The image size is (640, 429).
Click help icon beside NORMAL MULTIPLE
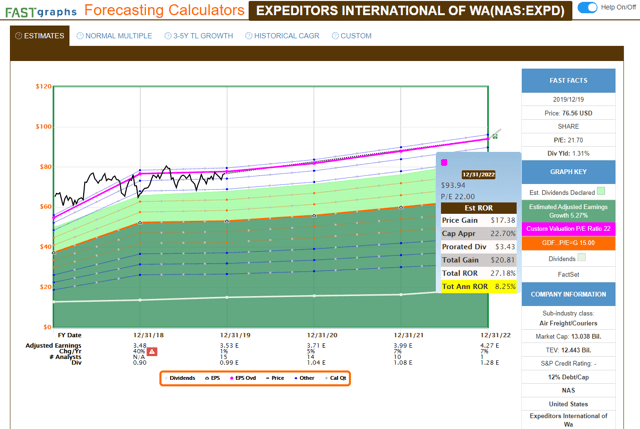tap(80, 36)
